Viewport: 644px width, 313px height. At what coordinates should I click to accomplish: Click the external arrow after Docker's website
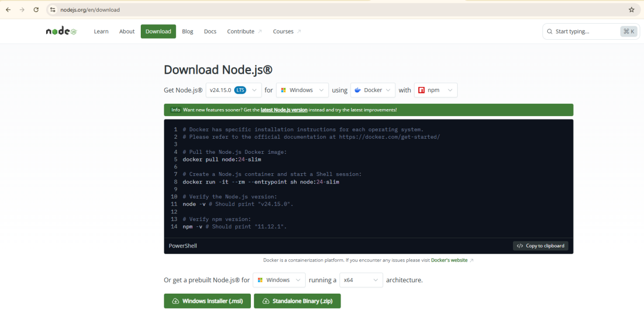(x=472, y=260)
